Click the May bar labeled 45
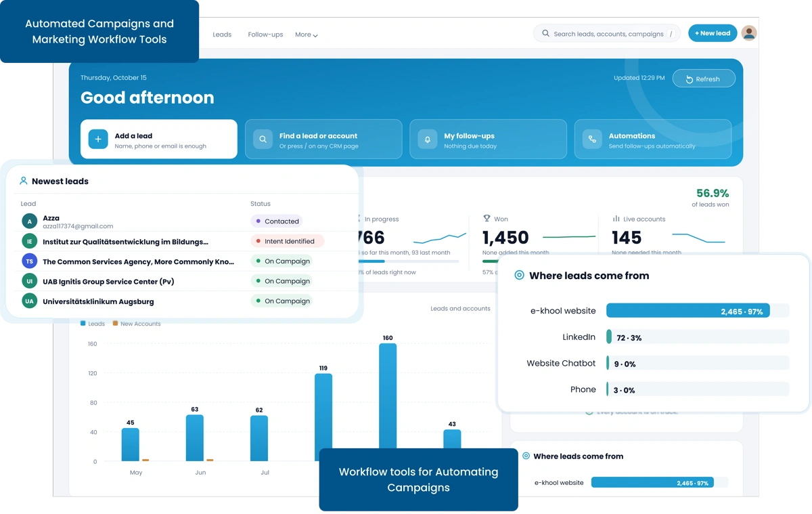Viewport: 812px width, 514px height. pyautogui.click(x=131, y=444)
